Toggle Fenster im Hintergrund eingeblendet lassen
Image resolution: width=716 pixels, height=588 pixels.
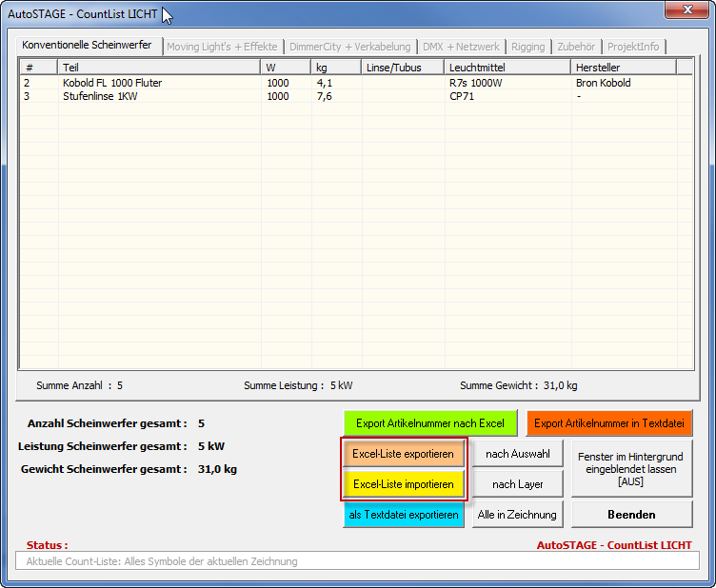point(630,468)
